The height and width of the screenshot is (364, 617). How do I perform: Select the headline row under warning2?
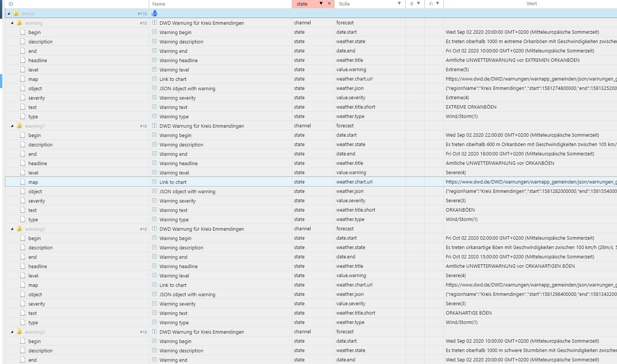point(311,266)
